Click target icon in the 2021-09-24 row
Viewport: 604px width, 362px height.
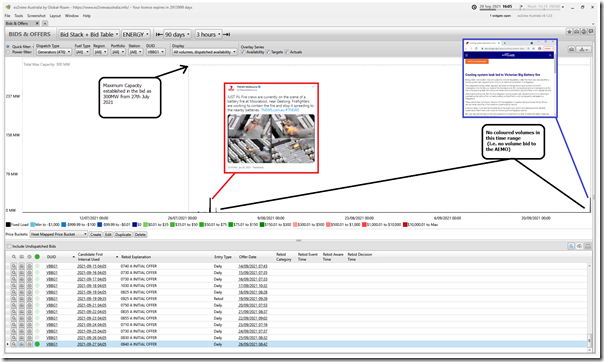(x=29, y=325)
